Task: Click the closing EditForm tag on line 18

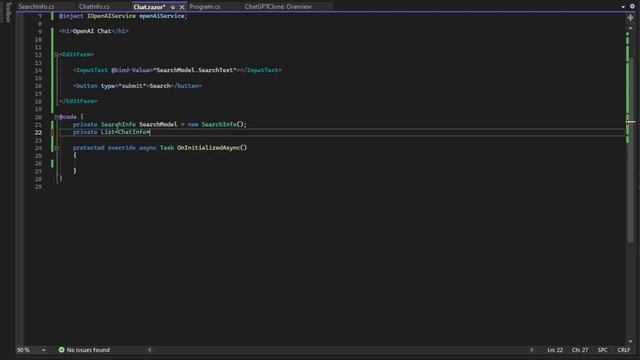Action: pos(78,101)
